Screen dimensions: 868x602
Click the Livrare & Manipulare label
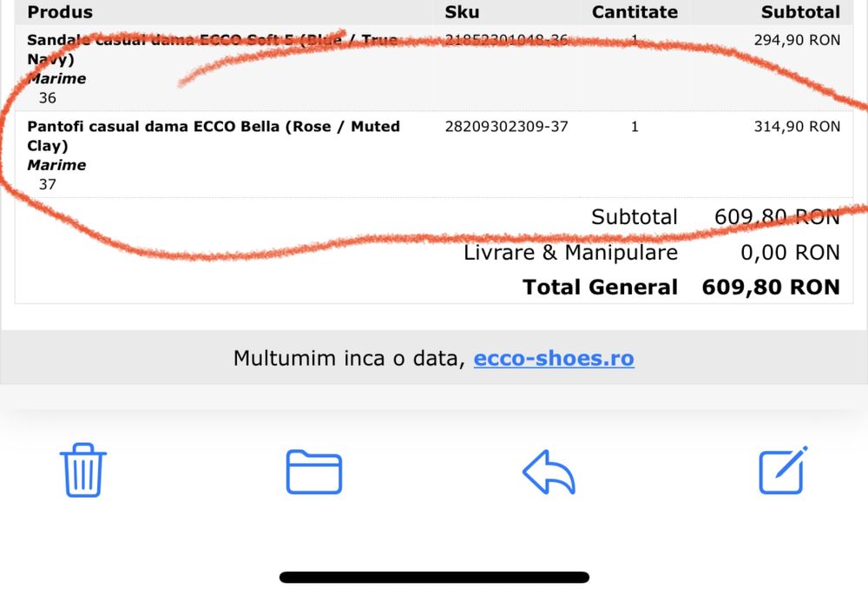pyautogui.click(x=570, y=253)
